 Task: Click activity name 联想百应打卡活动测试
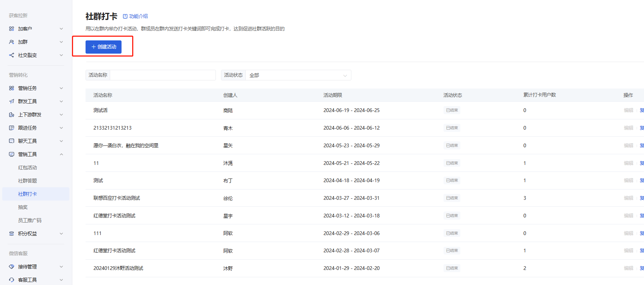click(117, 198)
